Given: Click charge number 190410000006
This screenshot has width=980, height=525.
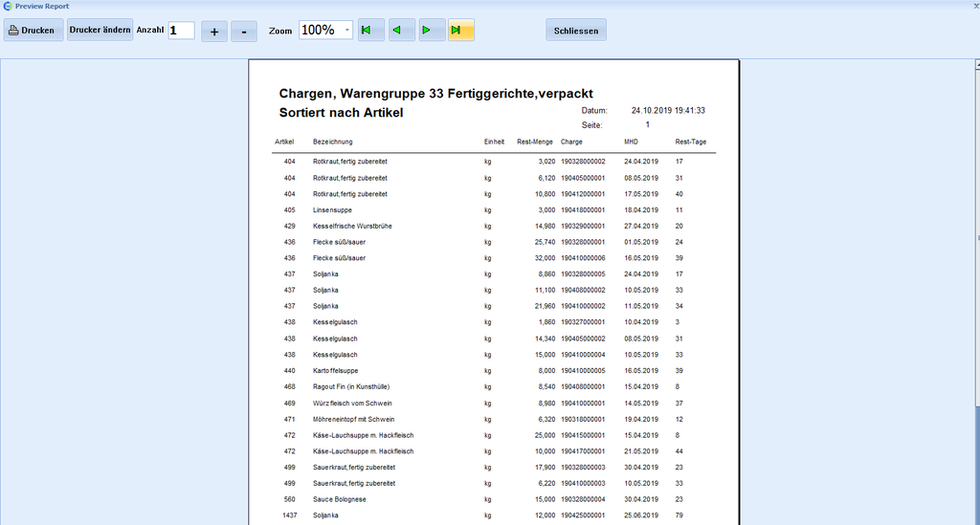Looking at the screenshot, I should 583,258.
